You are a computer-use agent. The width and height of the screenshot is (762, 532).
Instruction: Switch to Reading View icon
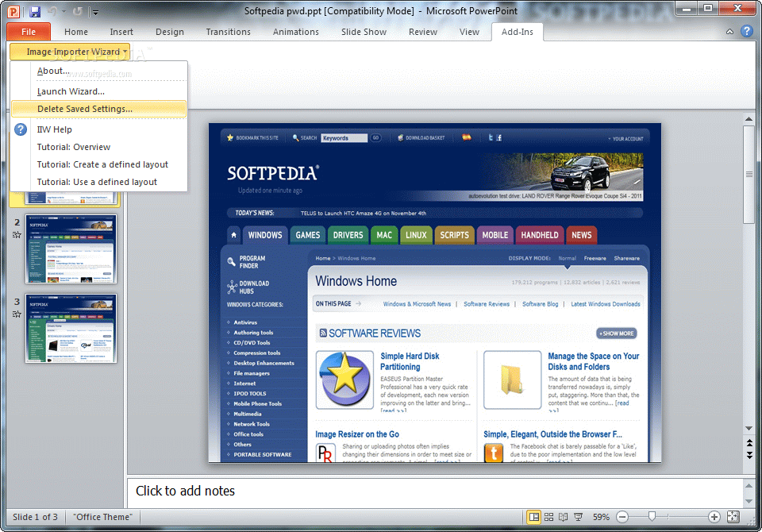pyautogui.click(x=564, y=517)
